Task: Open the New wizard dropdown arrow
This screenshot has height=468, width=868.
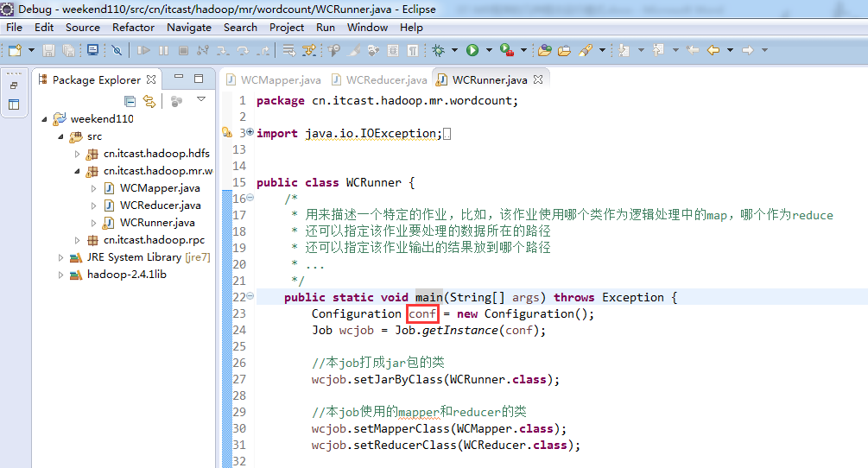Action: tap(32, 50)
